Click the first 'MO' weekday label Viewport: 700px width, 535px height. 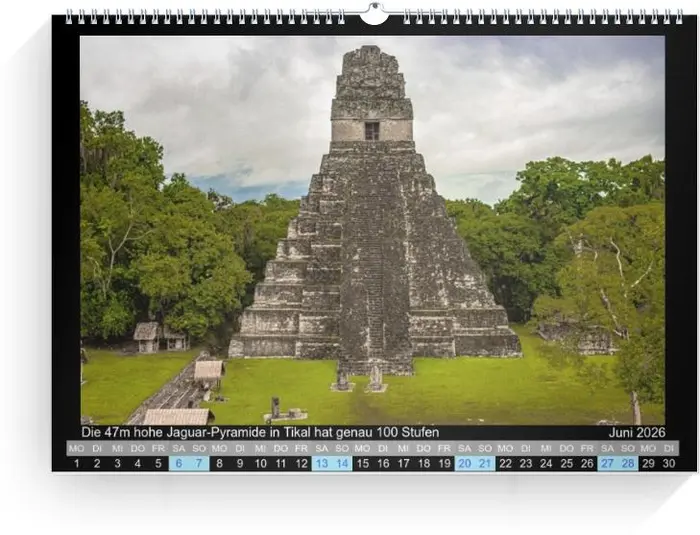coord(77,449)
